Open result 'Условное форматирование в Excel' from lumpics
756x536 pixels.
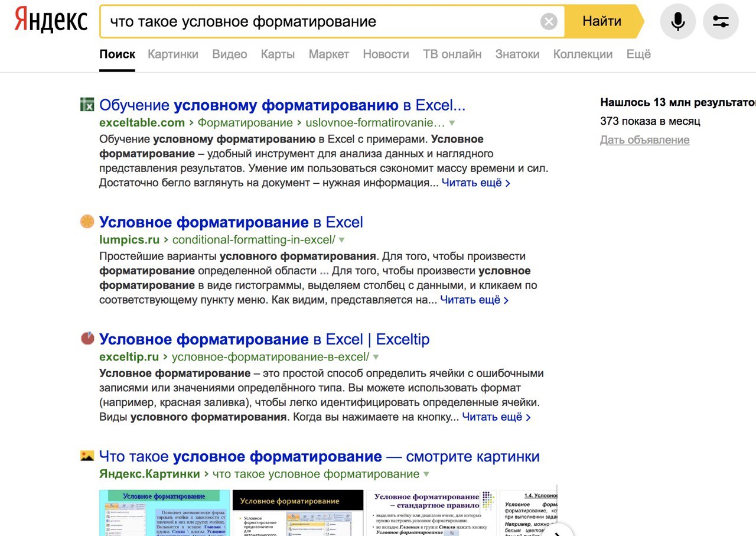[x=231, y=223]
